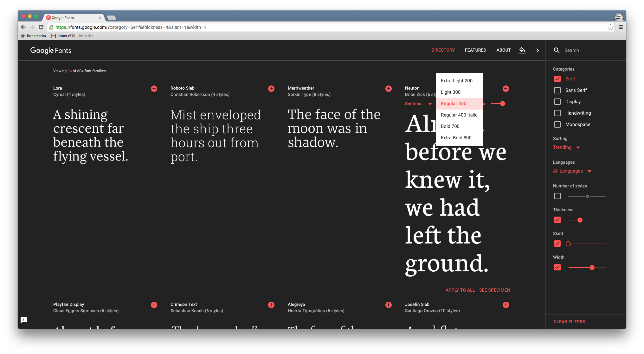Add Josefin Slab via plus icon
Screen dimensions: 644x354
click(506, 305)
